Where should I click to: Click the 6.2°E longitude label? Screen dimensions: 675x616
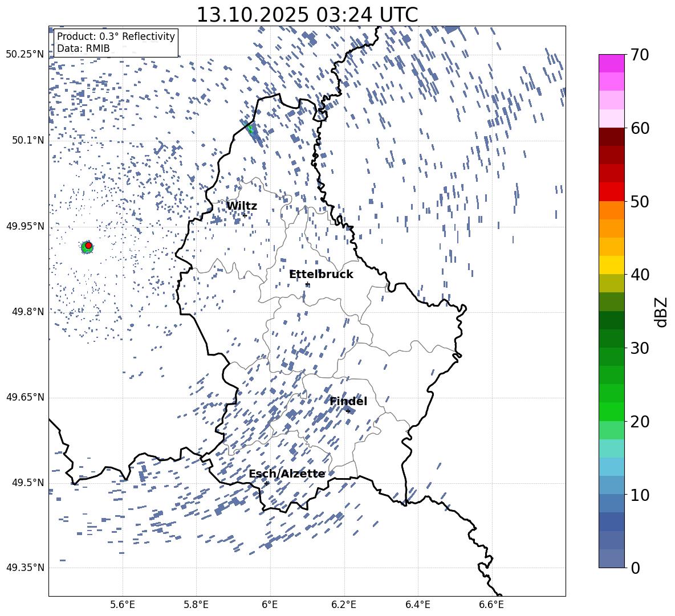344,605
